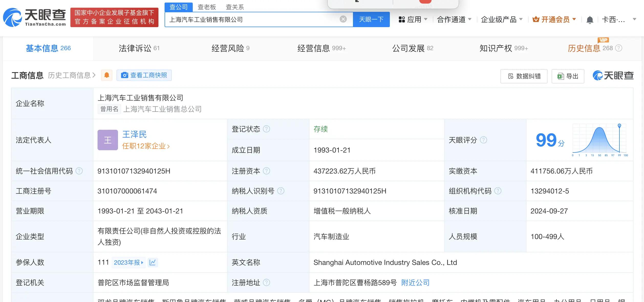Click help icon next to 统一社会信用代码
Viewport: 644px width, 302px height.
(x=79, y=171)
